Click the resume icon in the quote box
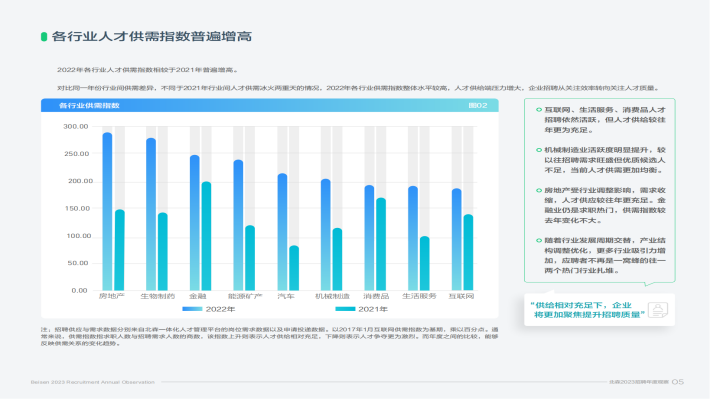Viewport: 710px width, 399px height. click(658, 310)
